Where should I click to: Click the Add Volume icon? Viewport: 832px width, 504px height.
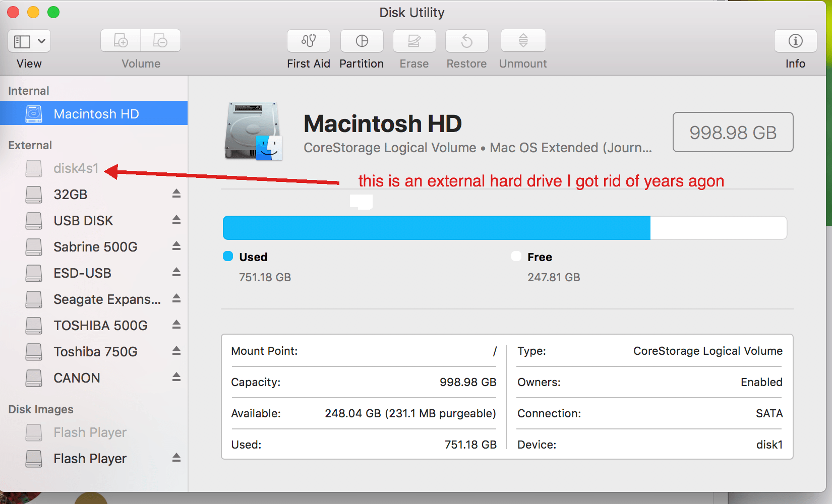click(x=121, y=41)
